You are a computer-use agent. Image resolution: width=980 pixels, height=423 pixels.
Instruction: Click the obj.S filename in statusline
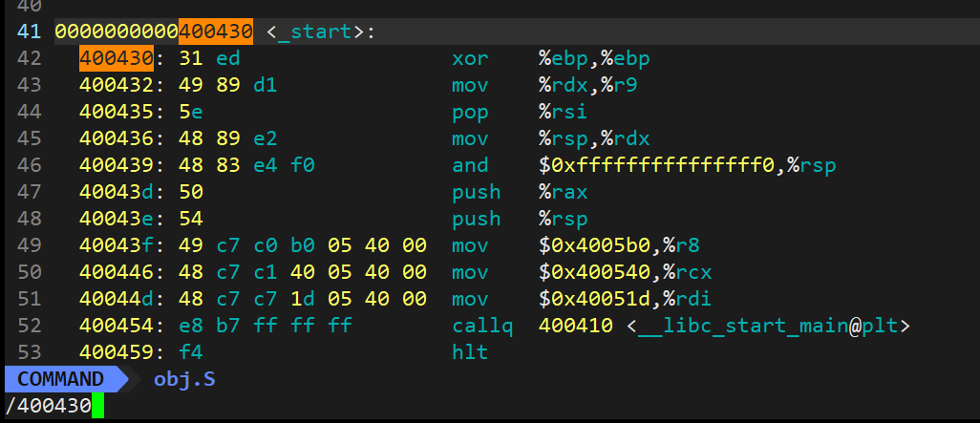click(184, 379)
